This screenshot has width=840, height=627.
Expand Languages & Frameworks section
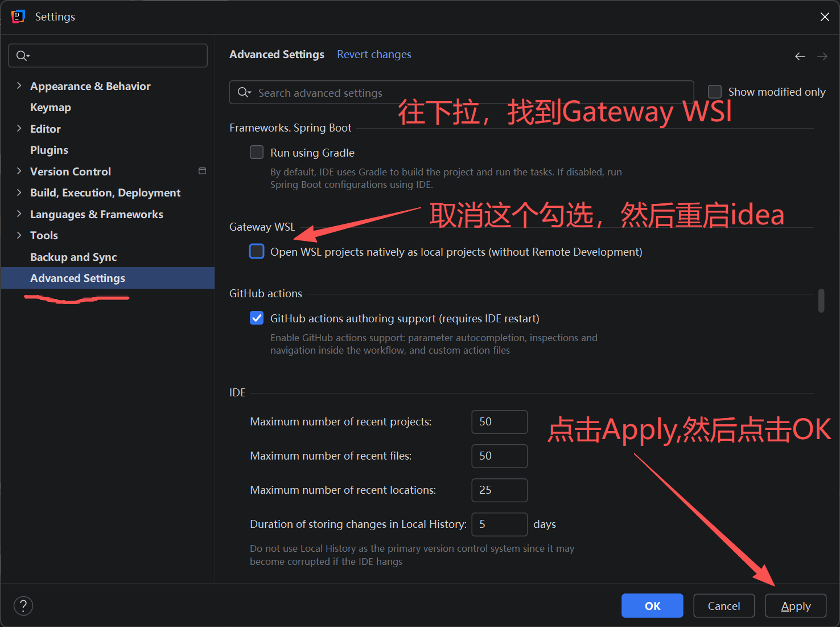pyautogui.click(x=19, y=214)
